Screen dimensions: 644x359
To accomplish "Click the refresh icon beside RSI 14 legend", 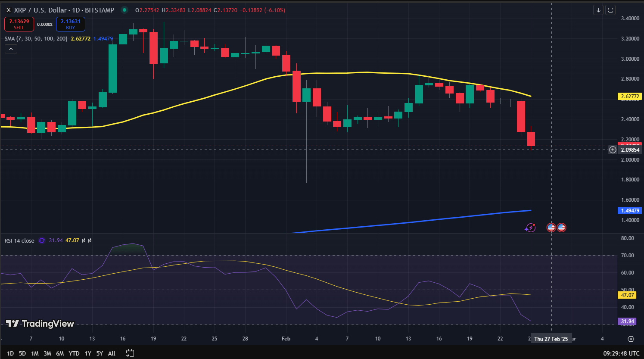I will point(41,241).
